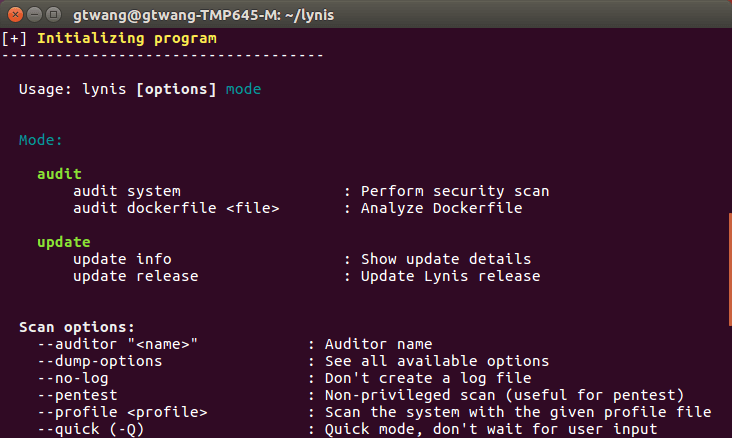
Task: Click "Don't create a log file" text
Action: tap(428, 378)
